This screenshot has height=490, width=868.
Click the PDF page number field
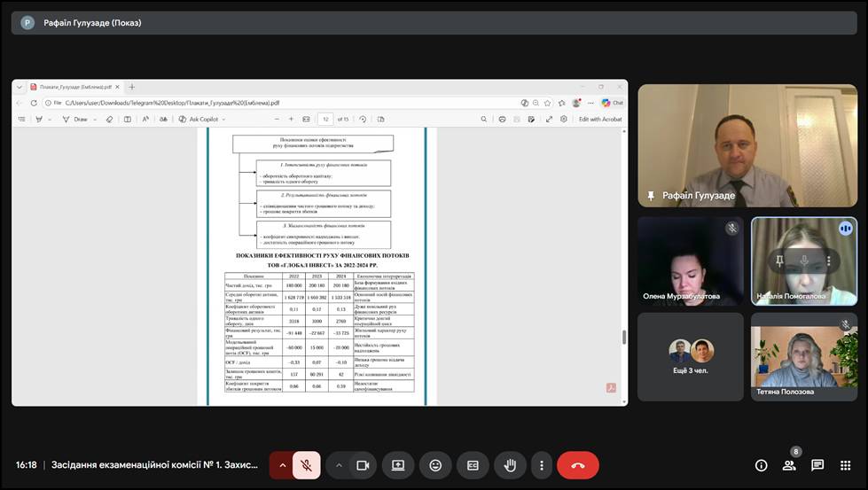pos(325,119)
